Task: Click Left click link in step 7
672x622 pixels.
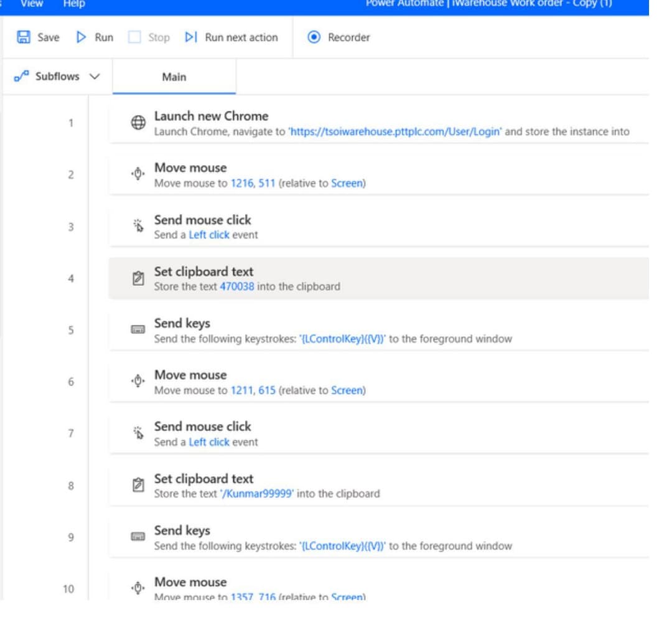Action: click(209, 442)
